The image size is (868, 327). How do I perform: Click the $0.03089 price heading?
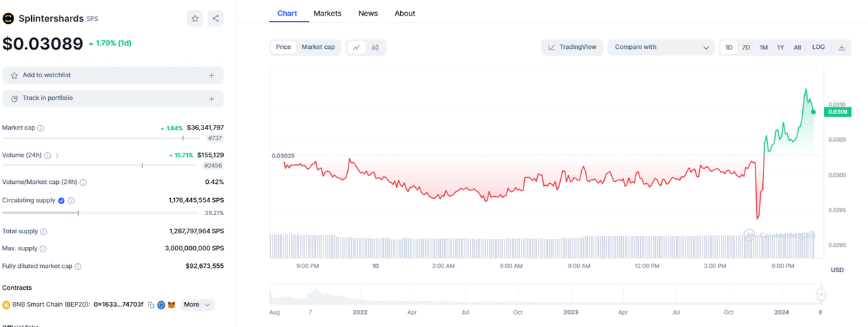click(x=43, y=43)
